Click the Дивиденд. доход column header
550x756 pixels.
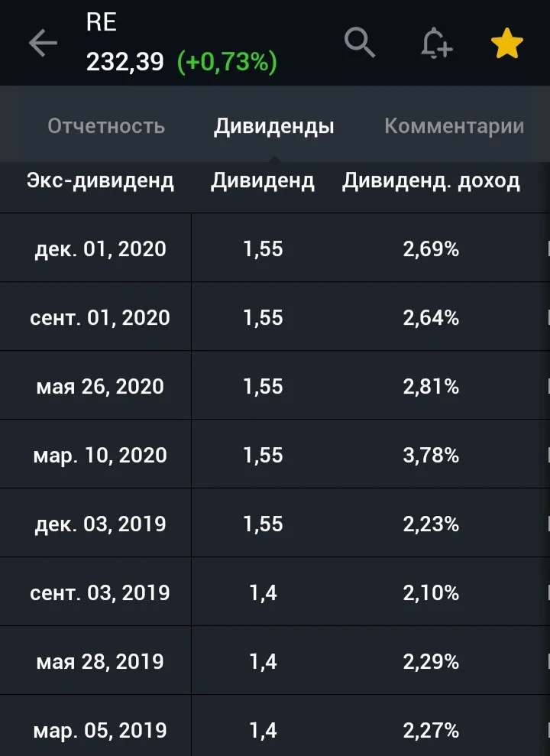(431, 181)
